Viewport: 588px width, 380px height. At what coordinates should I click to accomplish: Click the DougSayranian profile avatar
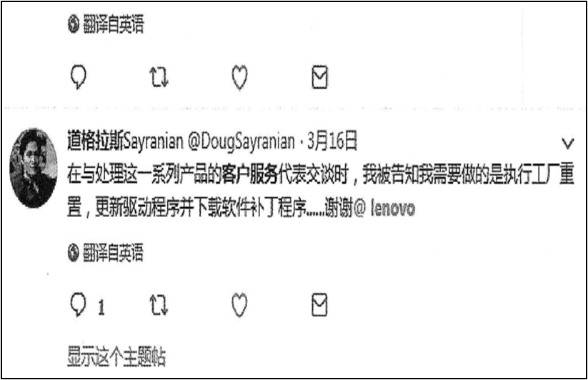coord(34,168)
